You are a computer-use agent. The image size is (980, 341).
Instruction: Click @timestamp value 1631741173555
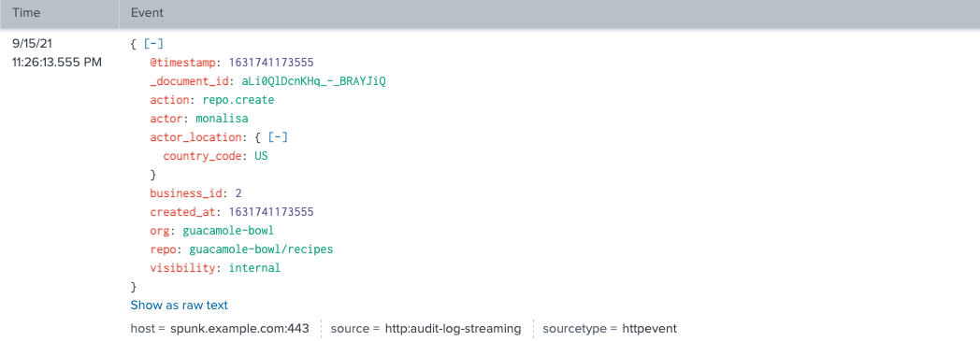coord(271,64)
